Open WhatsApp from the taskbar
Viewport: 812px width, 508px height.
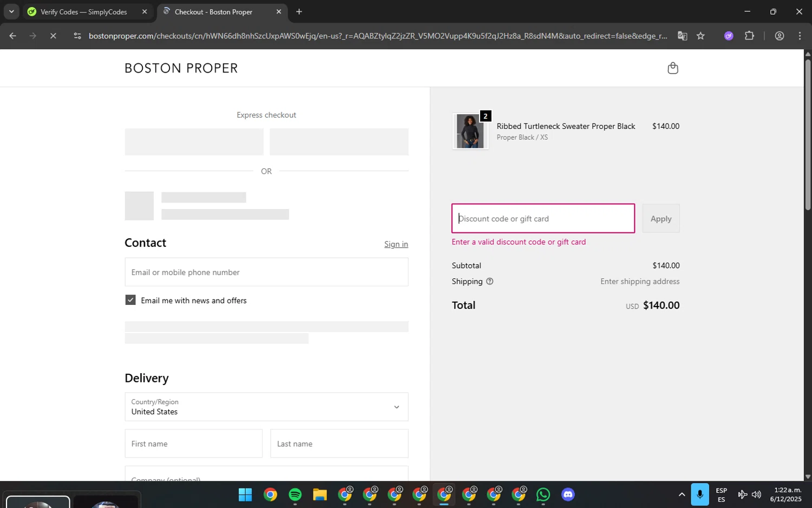tap(543, 494)
